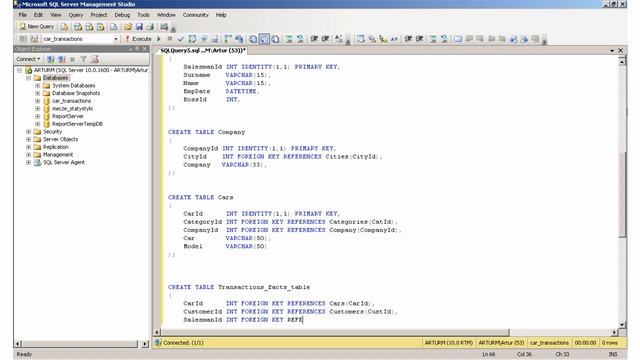The height and width of the screenshot is (360, 640).
Task: Click the Change Connection icon
Action: pyautogui.click(x=34, y=39)
